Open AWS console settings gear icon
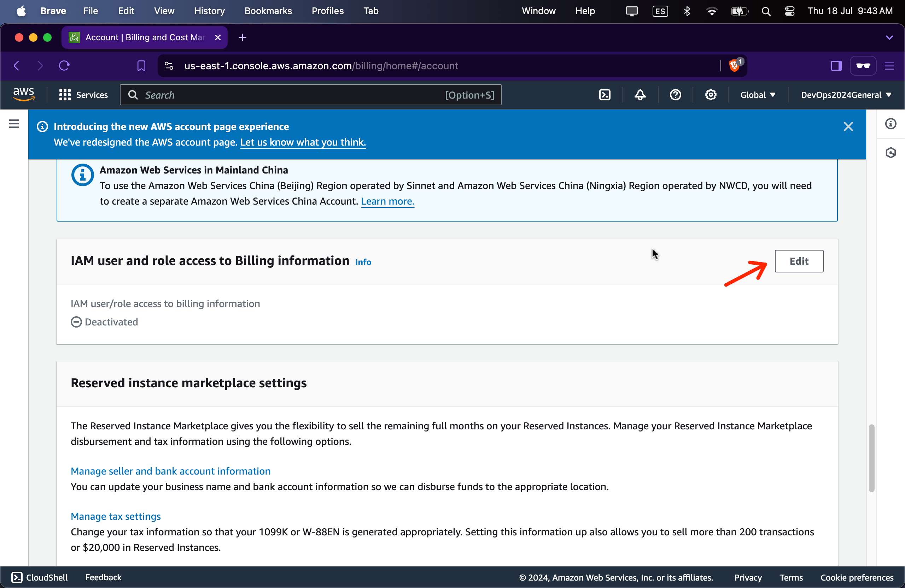The width and height of the screenshot is (905, 588). 710,95
